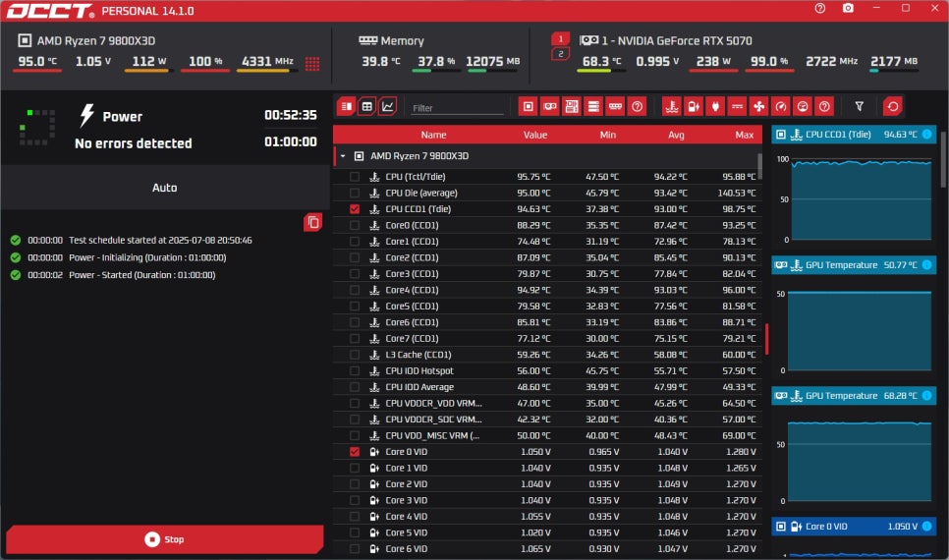The width and height of the screenshot is (949, 560).
Task: Select log entry 'Power - Initializing (Duration : 01:00:00)'
Action: [147, 258]
